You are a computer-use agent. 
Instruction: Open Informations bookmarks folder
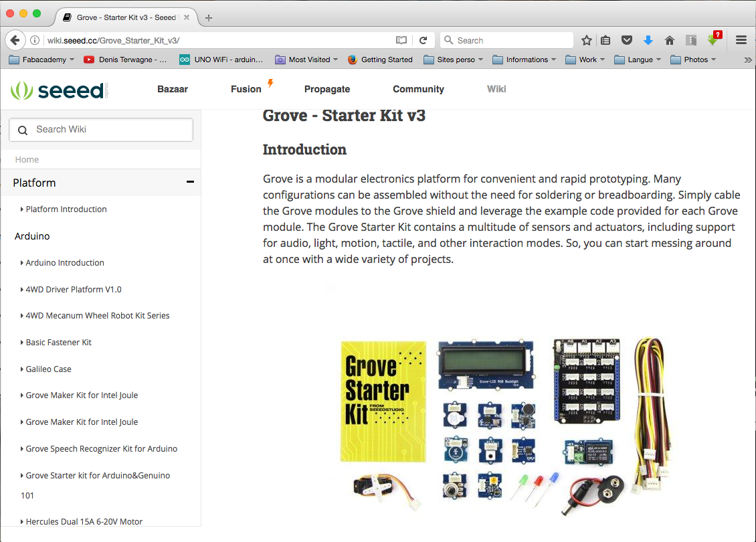coord(524,60)
